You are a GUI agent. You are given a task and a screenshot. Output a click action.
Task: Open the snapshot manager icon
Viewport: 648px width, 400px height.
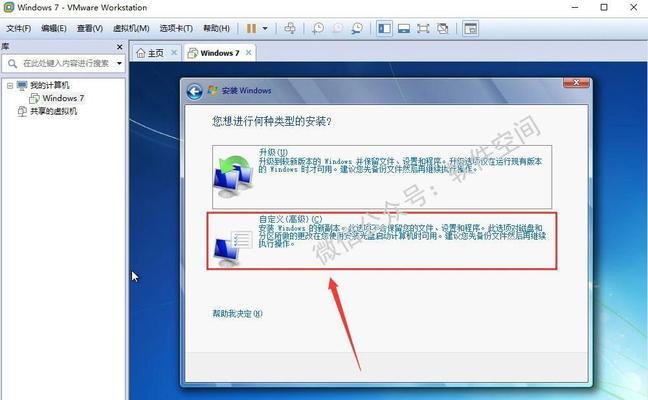click(x=357, y=29)
